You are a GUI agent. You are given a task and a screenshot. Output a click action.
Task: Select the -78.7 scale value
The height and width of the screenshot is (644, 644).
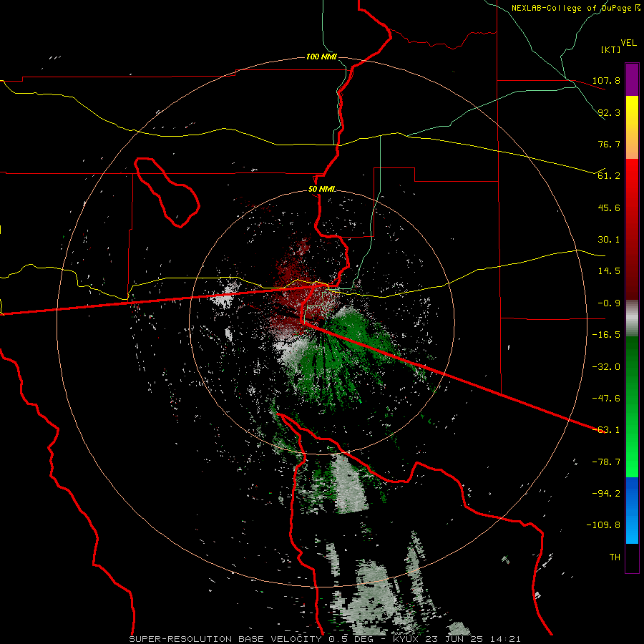[x=606, y=462]
